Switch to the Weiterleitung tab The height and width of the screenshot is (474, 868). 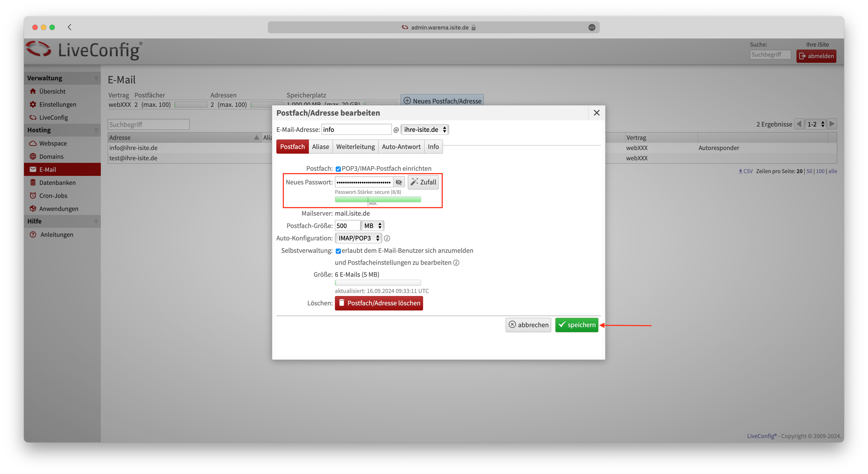click(x=355, y=147)
